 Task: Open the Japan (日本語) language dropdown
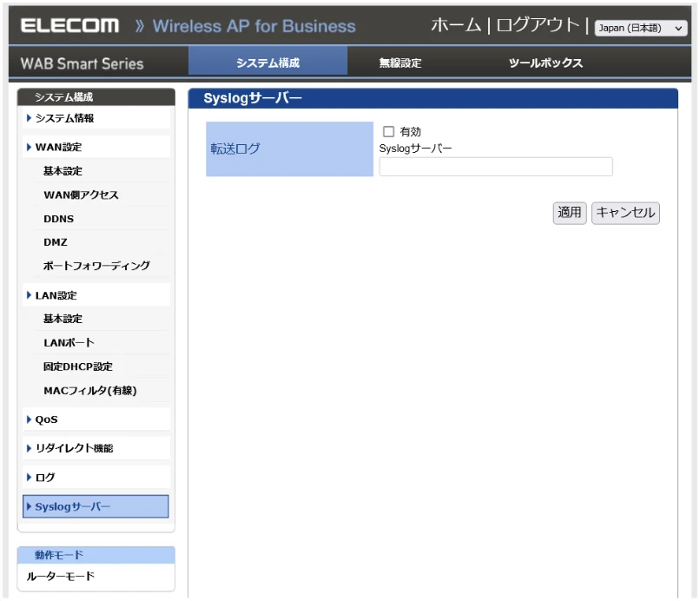[x=641, y=28]
